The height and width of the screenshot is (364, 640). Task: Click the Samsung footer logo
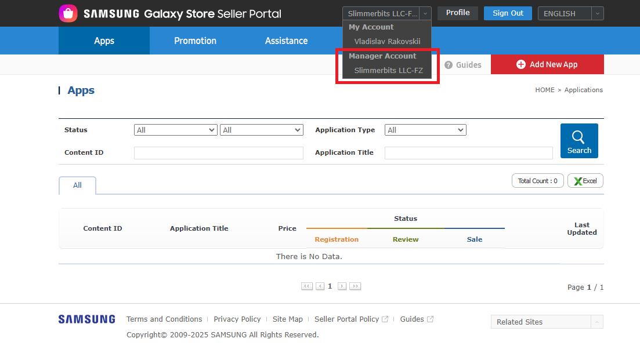click(x=87, y=319)
